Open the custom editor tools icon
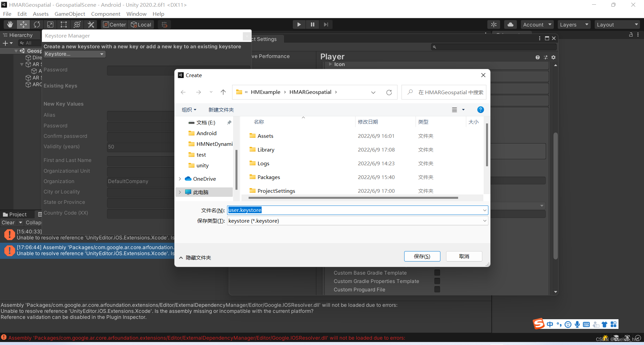This screenshot has height=345, width=644. [x=91, y=24]
